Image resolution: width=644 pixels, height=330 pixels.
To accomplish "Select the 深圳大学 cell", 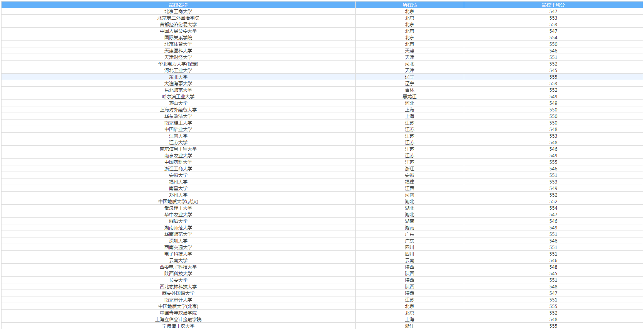I will 178,241.
